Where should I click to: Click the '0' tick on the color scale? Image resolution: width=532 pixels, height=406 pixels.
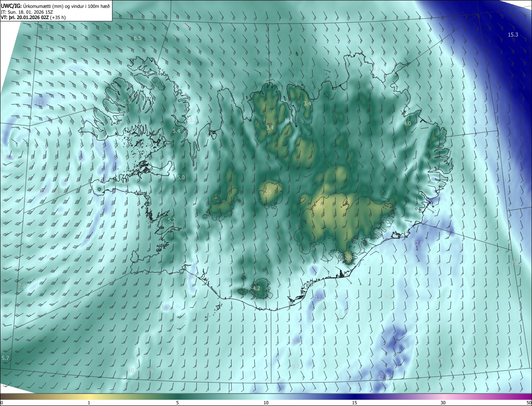pyautogui.click(x=1, y=403)
